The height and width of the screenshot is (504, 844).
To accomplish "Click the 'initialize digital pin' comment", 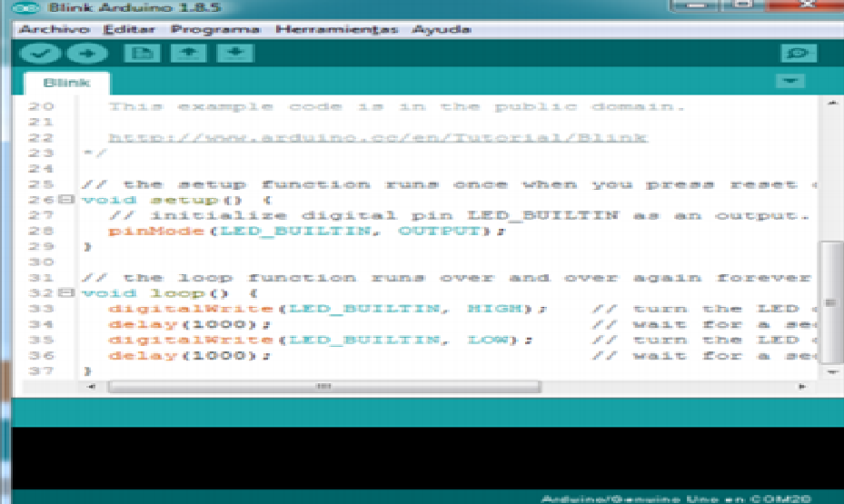I will click(460, 216).
